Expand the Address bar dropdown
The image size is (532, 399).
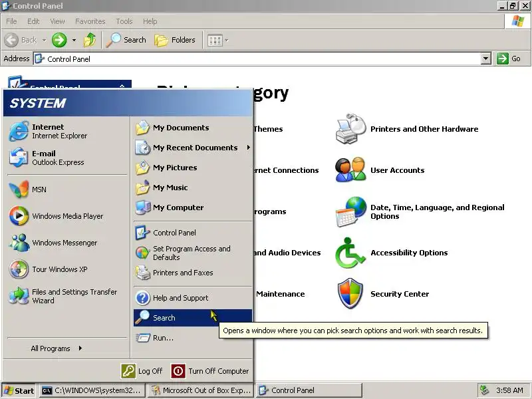coord(486,59)
